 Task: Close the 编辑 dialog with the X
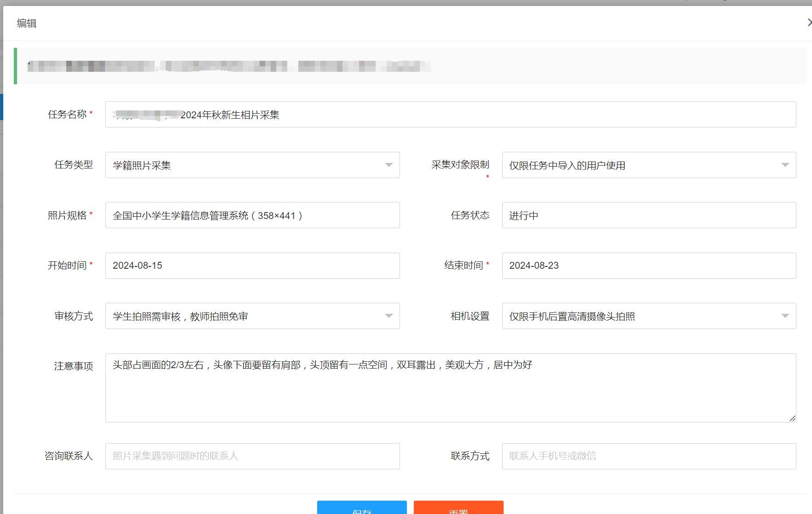pyautogui.click(x=809, y=23)
